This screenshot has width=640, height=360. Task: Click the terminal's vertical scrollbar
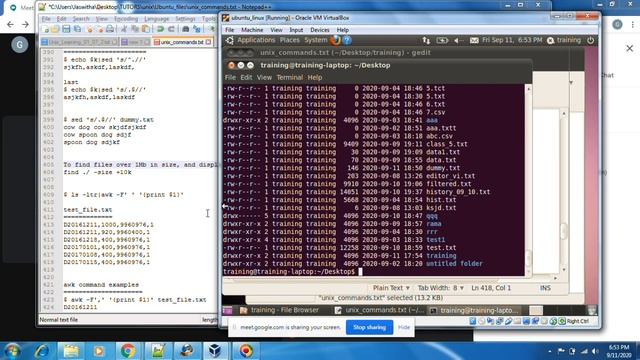pyautogui.click(x=529, y=180)
